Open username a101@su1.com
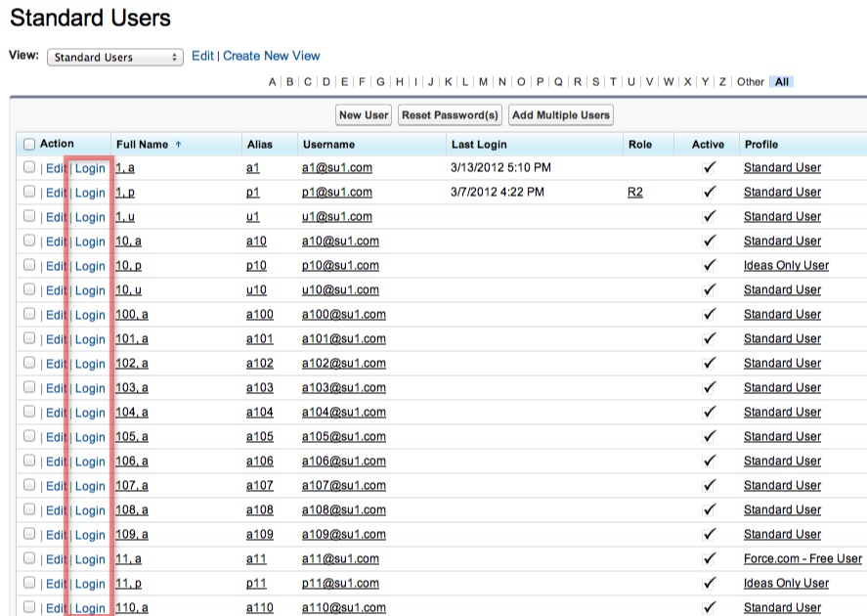This screenshot has width=867, height=616. coord(343,339)
